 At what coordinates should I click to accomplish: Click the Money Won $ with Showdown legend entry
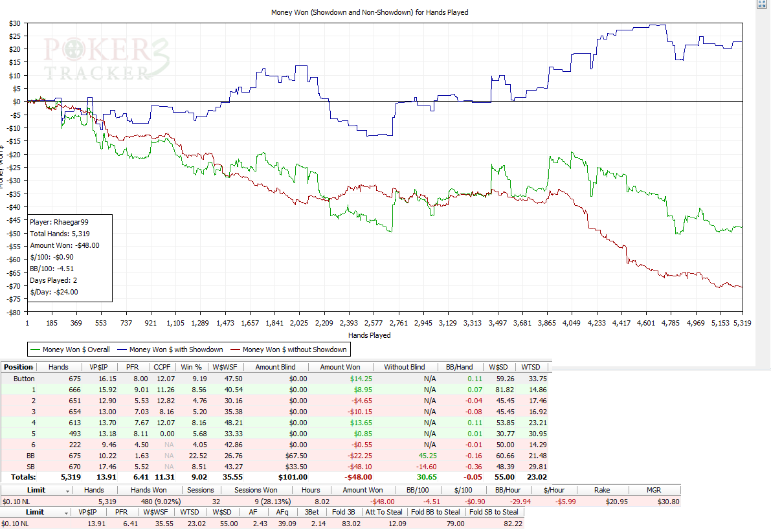click(x=171, y=349)
